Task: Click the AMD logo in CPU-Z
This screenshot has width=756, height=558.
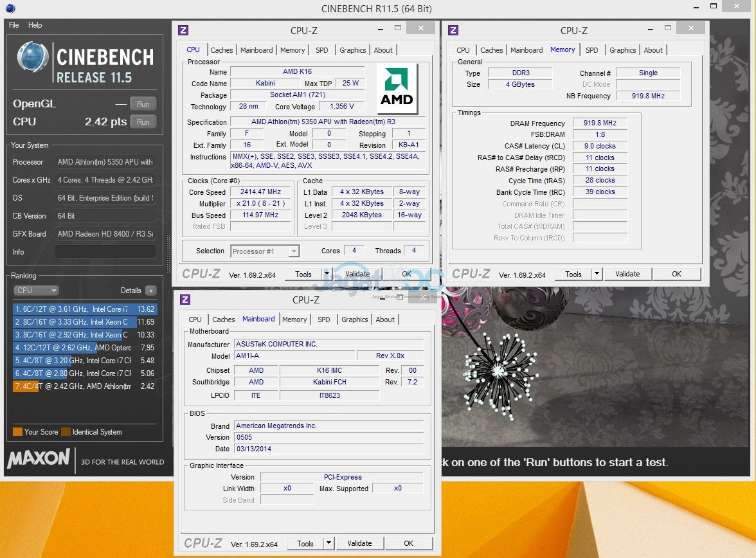Action: pos(397,89)
